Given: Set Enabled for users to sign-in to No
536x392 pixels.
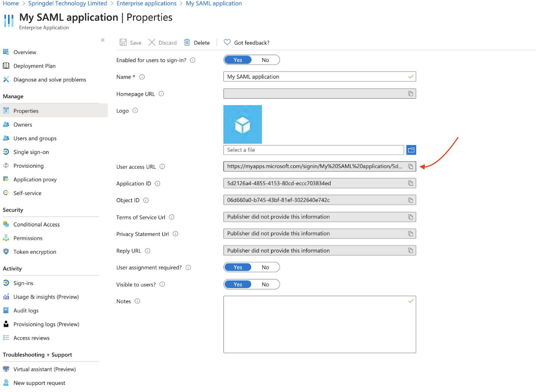Looking at the screenshot, I should 265,60.
